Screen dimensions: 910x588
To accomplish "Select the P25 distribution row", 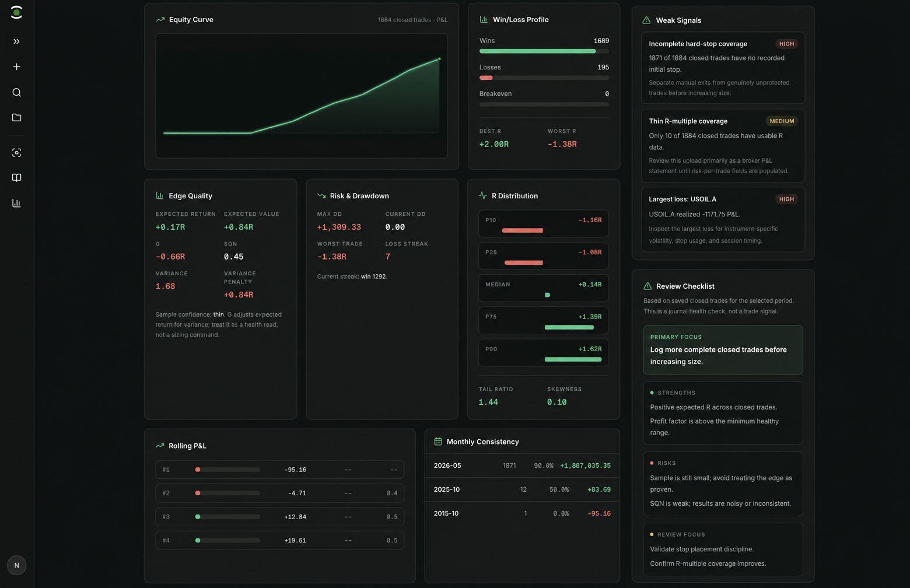I will click(543, 256).
